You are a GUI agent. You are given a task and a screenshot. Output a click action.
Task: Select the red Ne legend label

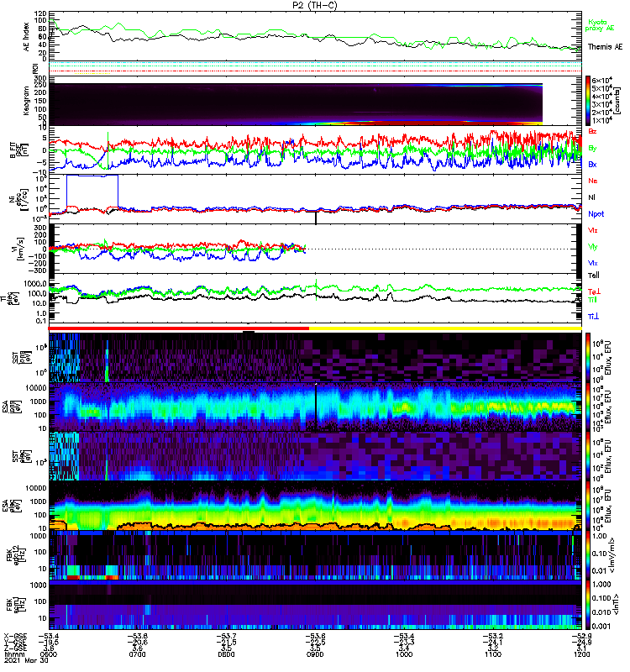click(x=593, y=181)
